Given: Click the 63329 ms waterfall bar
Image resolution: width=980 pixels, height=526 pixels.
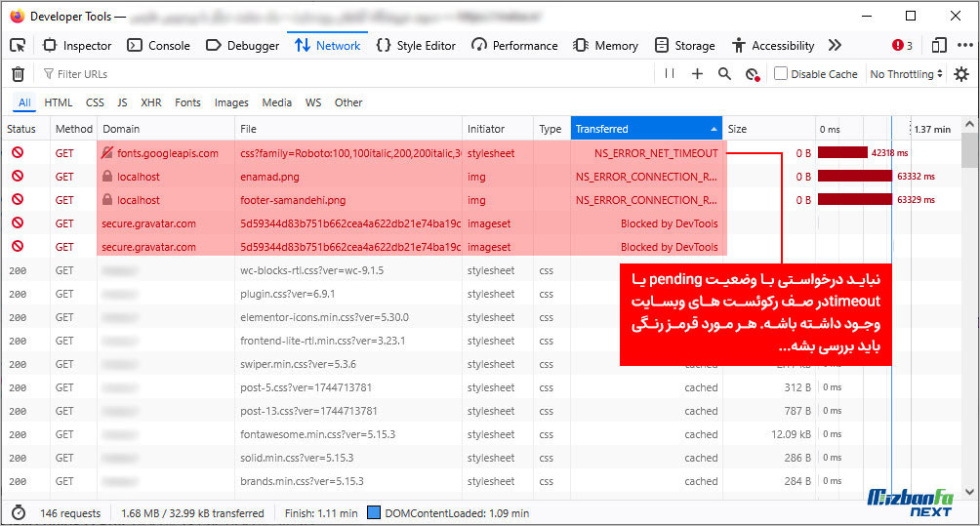Looking at the screenshot, I should (855, 199).
